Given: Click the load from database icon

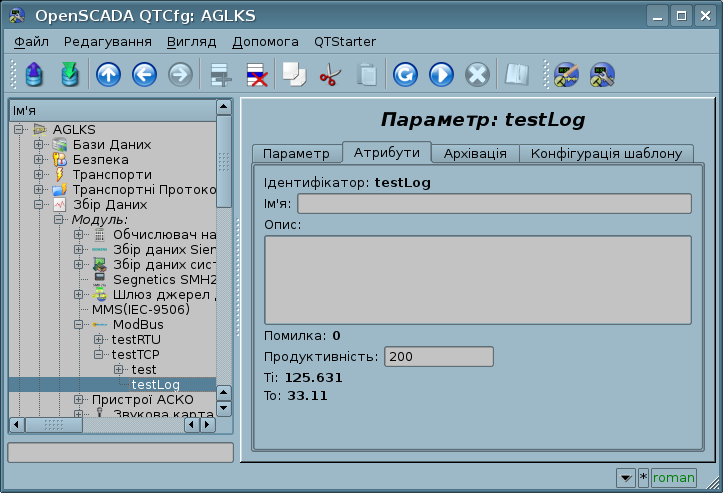Looking at the screenshot, I should (x=34, y=75).
